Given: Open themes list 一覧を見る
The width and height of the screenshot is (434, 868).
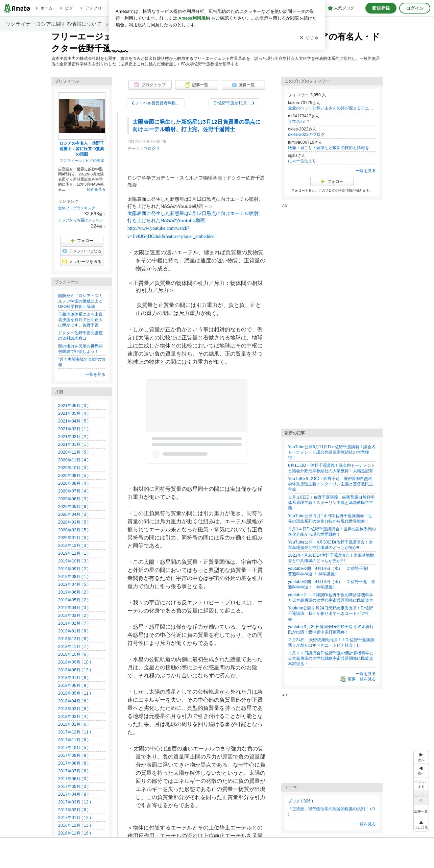Looking at the screenshot, I should (366, 824).
